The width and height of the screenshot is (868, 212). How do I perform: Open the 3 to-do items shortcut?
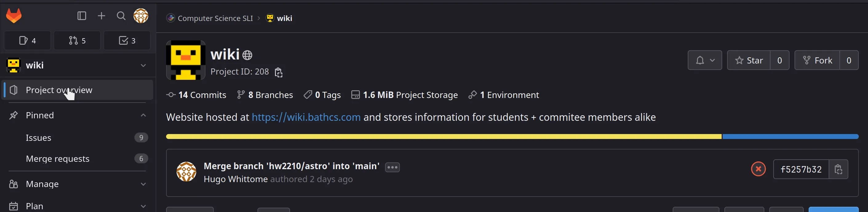click(x=127, y=40)
